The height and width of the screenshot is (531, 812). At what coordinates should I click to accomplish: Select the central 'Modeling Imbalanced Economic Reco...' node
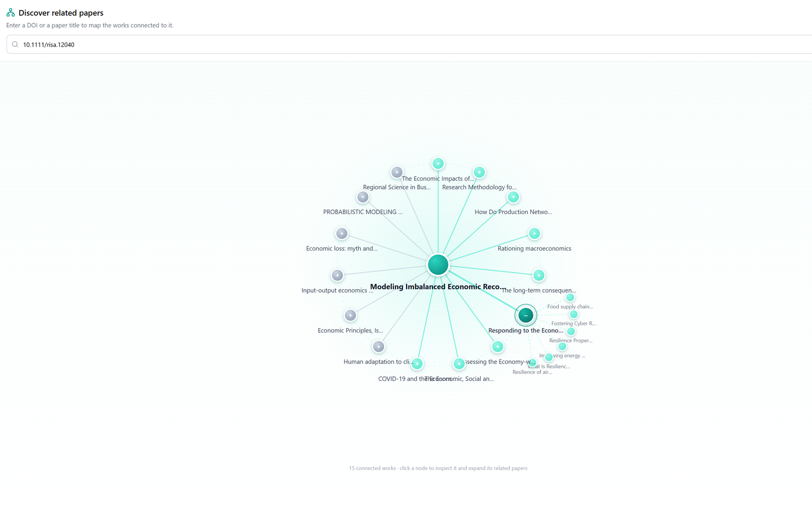click(438, 265)
